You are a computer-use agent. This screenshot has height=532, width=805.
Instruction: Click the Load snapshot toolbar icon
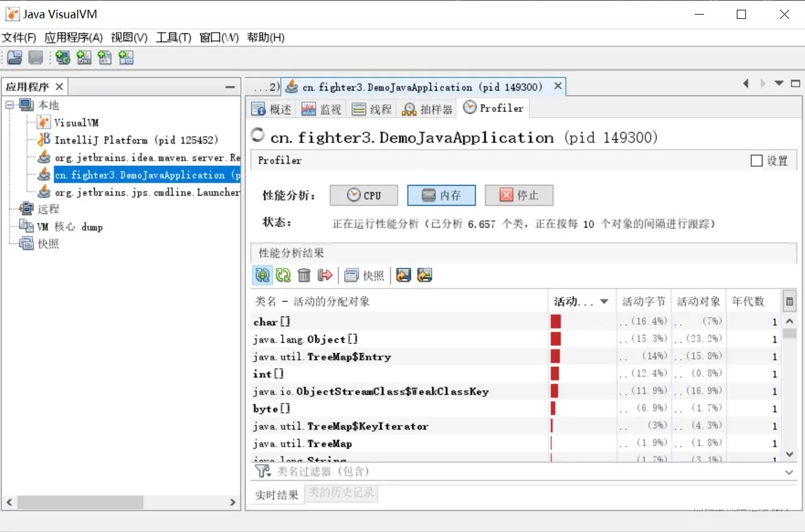pyautogui.click(x=15, y=58)
